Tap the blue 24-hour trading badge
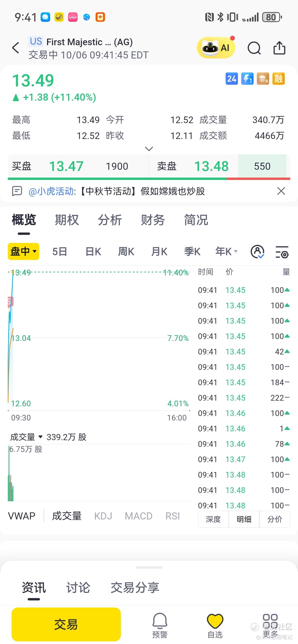The height and width of the screenshot is (644, 298). [232, 79]
